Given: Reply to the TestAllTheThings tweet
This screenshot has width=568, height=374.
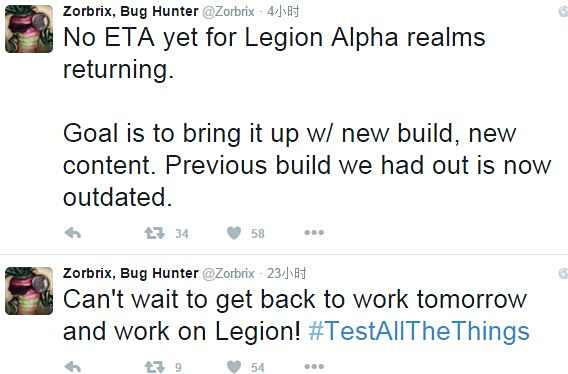Looking at the screenshot, I should coord(72,367).
